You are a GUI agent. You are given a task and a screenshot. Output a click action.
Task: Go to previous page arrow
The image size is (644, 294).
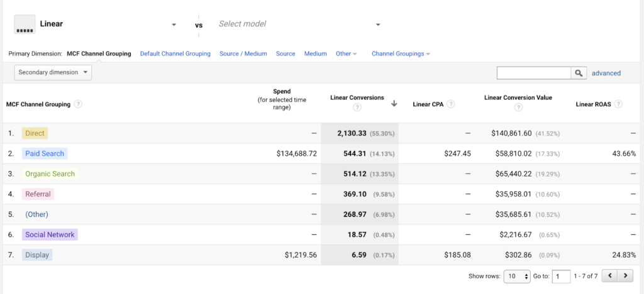coord(609,276)
